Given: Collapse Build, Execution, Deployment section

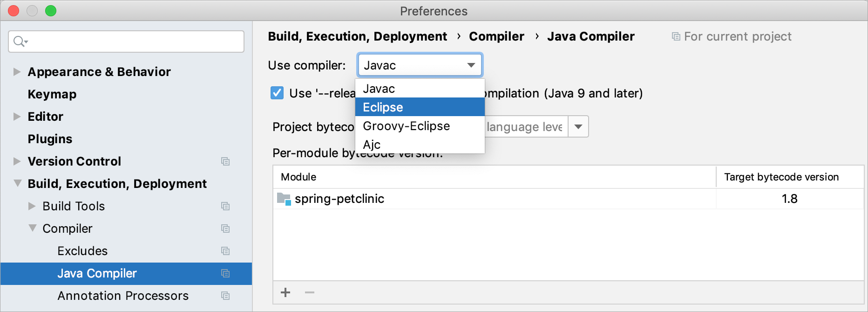Looking at the screenshot, I should coord(17,183).
